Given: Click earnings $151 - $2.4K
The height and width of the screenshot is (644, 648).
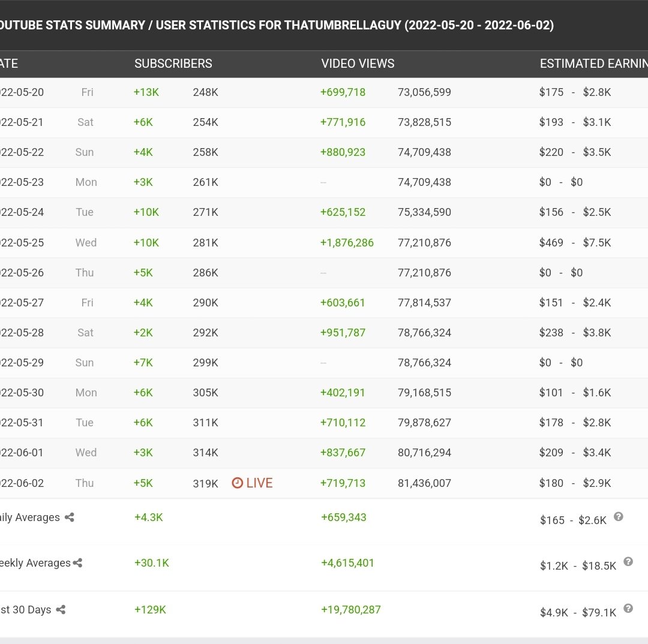Looking at the screenshot, I should pyautogui.click(x=575, y=302).
